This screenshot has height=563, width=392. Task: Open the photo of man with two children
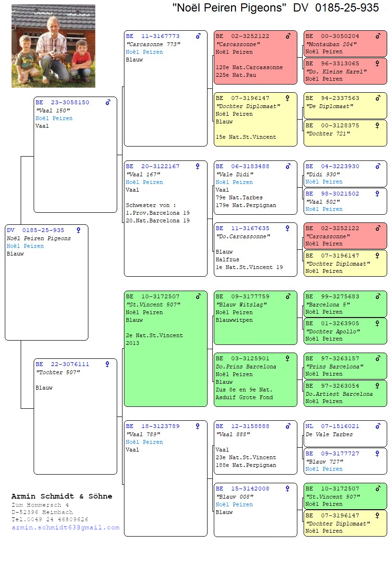click(x=53, y=46)
